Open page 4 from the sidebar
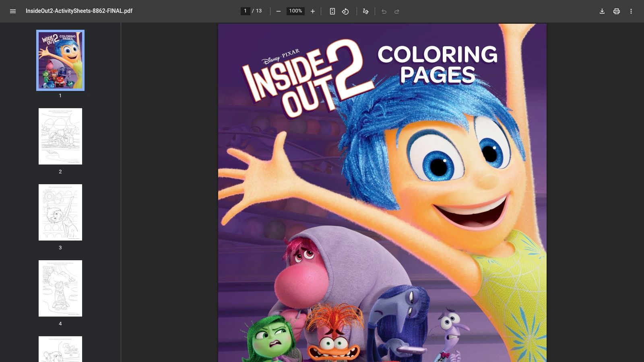Screen dimensions: 644x362 click(60, 288)
